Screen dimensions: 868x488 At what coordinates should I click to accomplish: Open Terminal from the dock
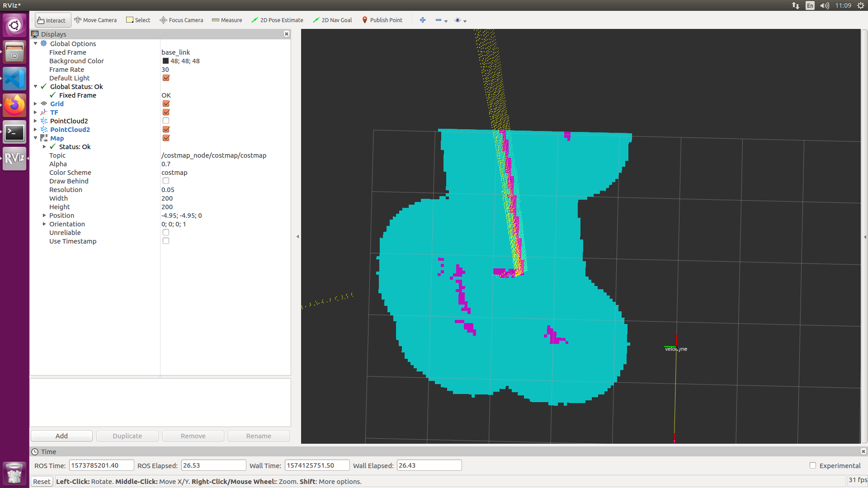pos(14,132)
